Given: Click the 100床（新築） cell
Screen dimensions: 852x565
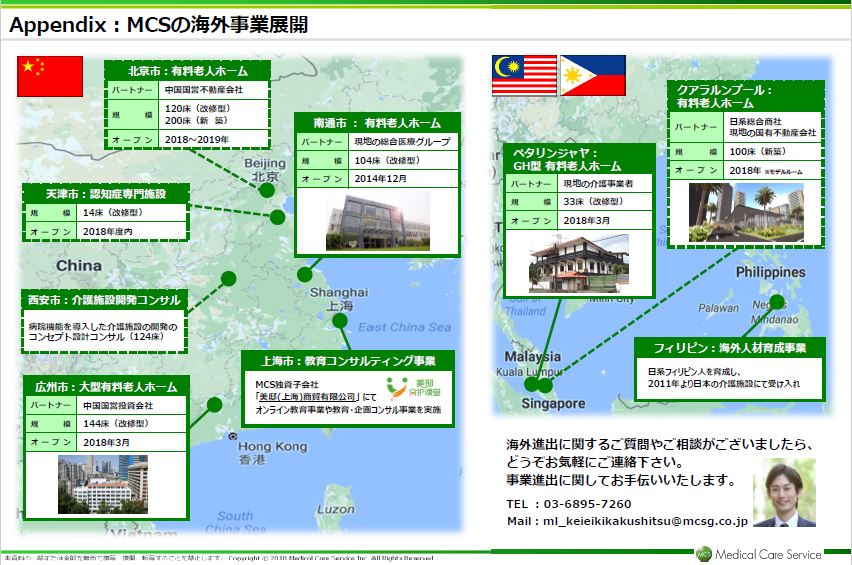Looking at the screenshot, I should [x=772, y=152].
